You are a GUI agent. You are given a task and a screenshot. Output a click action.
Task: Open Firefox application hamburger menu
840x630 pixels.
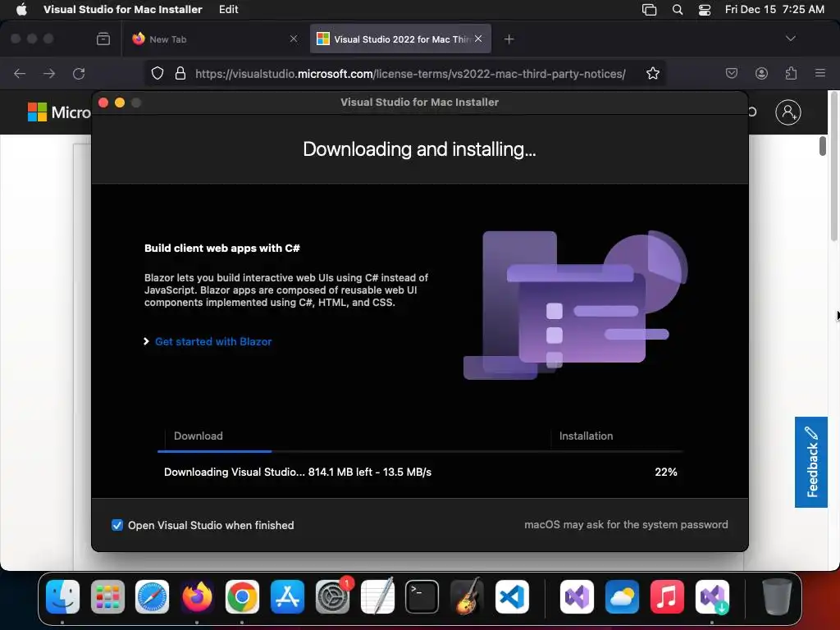pos(819,73)
